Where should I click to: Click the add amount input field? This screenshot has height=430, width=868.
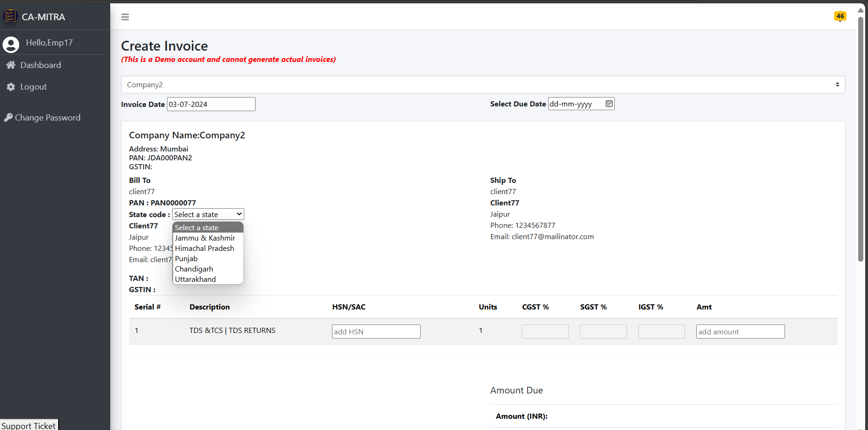(740, 332)
